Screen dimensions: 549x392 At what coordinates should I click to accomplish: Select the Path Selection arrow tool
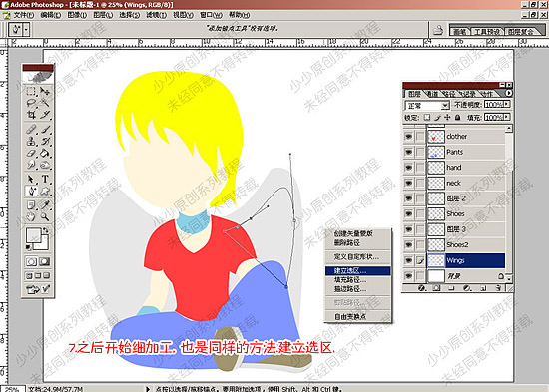pyautogui.click(x=31, y=179)
